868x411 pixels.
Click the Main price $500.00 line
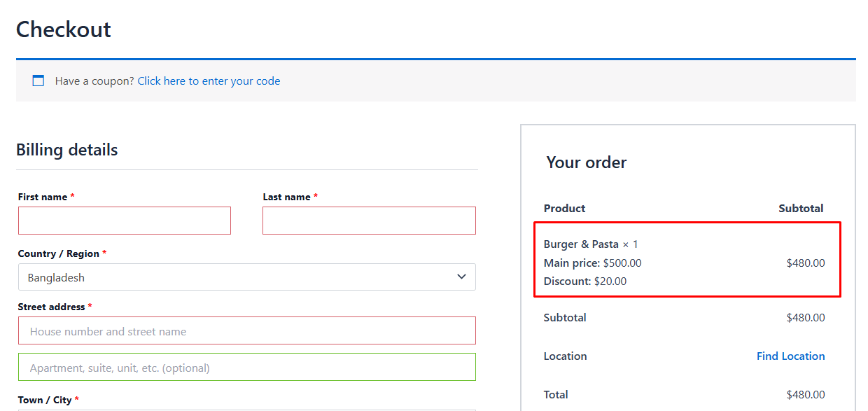pos(592,263)
